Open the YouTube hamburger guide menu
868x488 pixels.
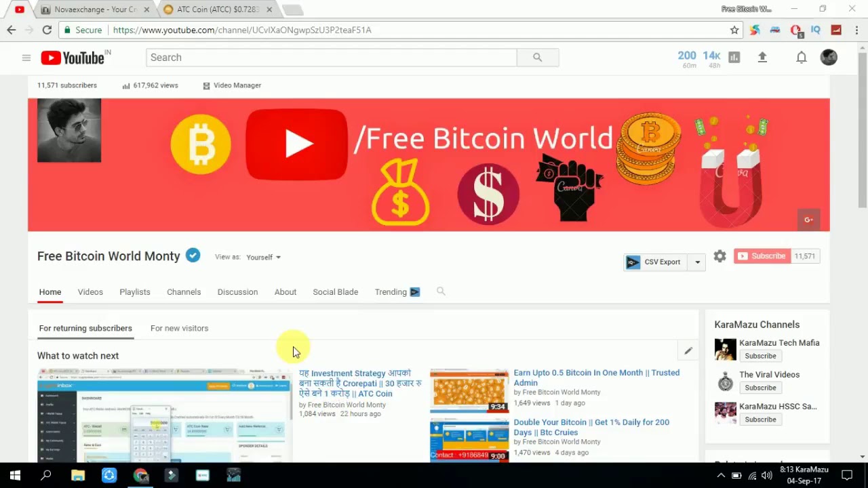26,58
